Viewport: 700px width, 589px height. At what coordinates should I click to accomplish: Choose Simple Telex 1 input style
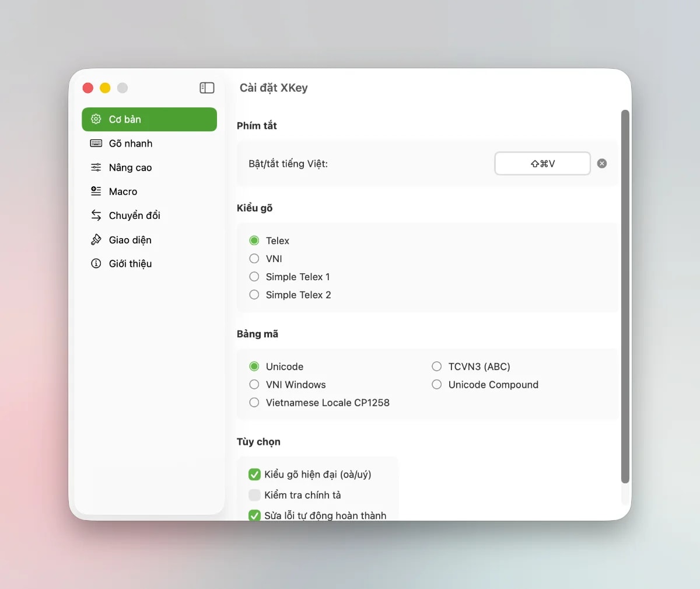254,277
